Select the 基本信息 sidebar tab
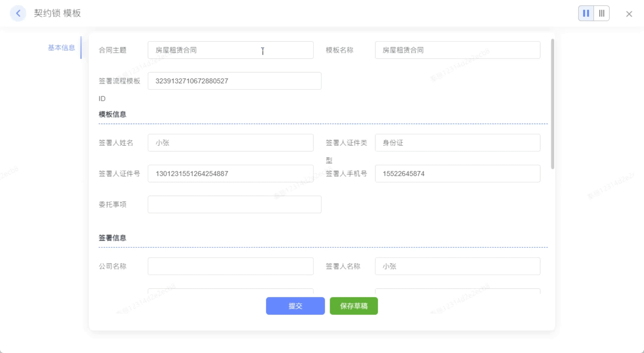The width and height of the screenshot is (644, 353). point(62,48)
